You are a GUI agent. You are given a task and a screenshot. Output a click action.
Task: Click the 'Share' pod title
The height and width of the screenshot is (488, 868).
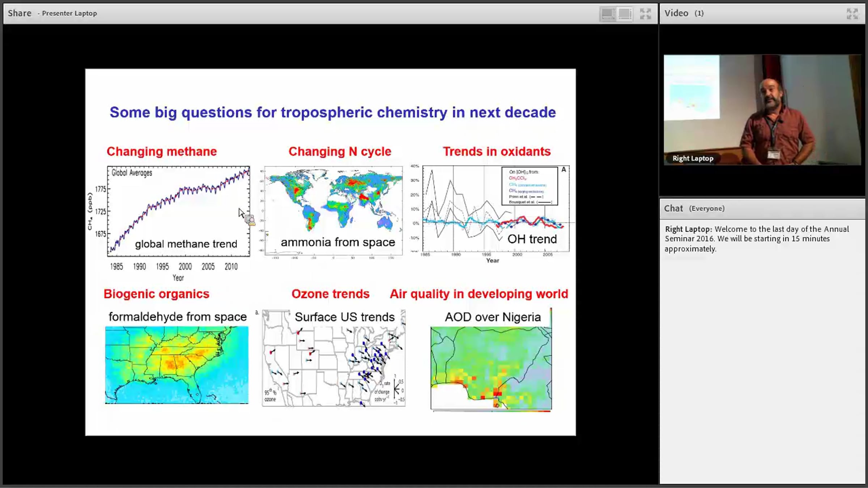click(20, 13)
